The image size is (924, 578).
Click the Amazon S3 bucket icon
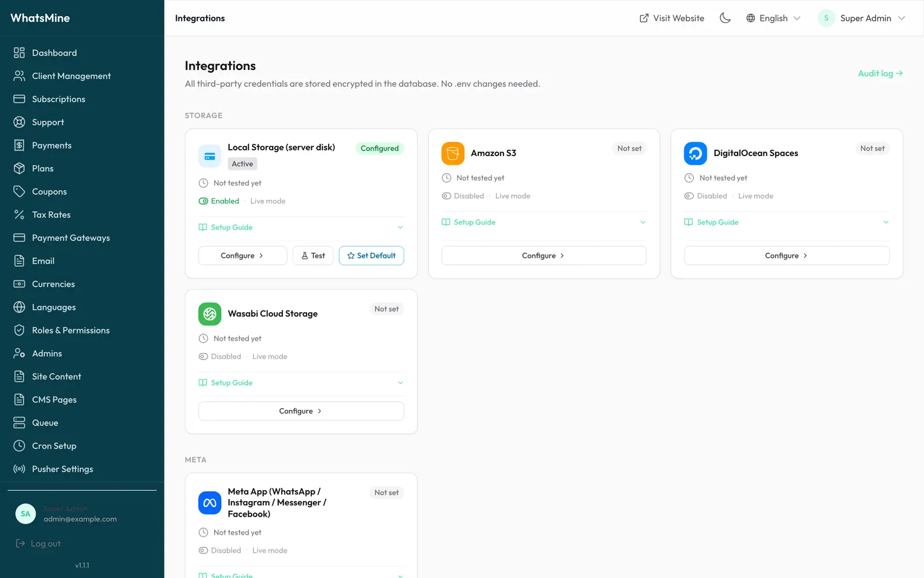[x=453, y=153]
